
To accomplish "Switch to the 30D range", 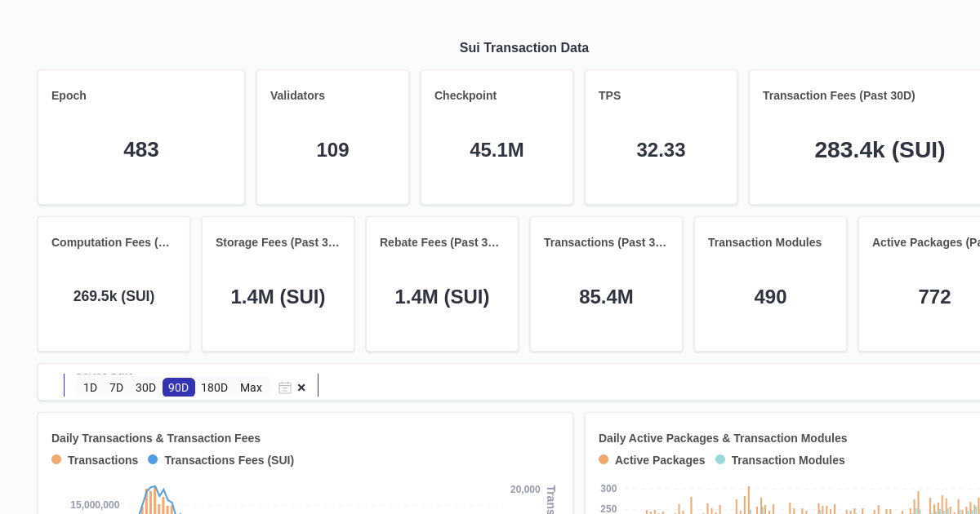I will 145,388.
